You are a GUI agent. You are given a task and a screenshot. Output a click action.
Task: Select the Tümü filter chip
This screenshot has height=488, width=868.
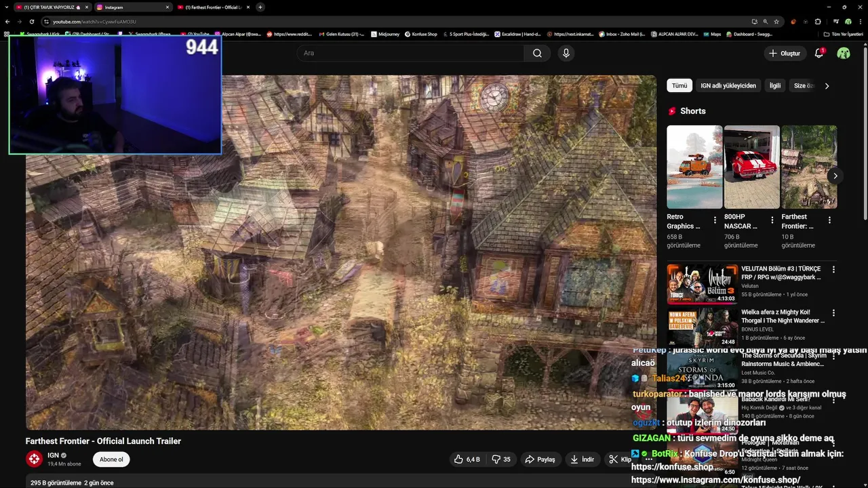(679, 85)
